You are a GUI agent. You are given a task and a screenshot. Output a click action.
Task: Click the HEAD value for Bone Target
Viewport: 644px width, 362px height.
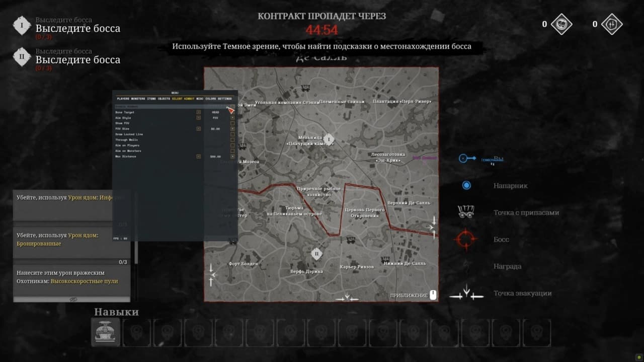click(215, 112)
